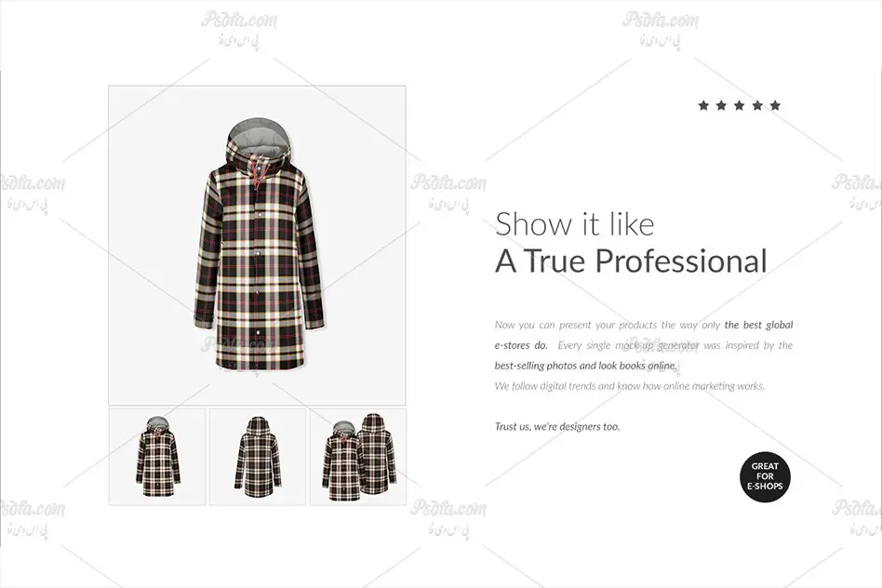Open the two-coats combined thumbnail
This screenshot has height=588, width=882.
coord(358,457)
